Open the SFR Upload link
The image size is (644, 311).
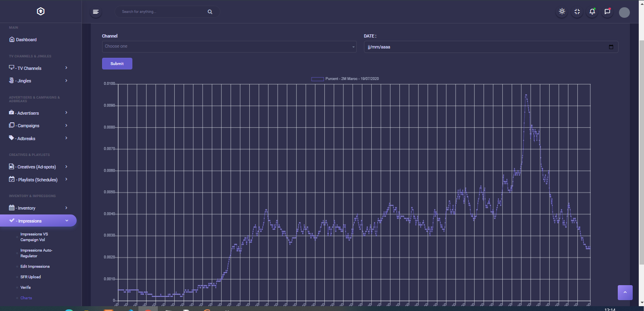click(31, 277)
